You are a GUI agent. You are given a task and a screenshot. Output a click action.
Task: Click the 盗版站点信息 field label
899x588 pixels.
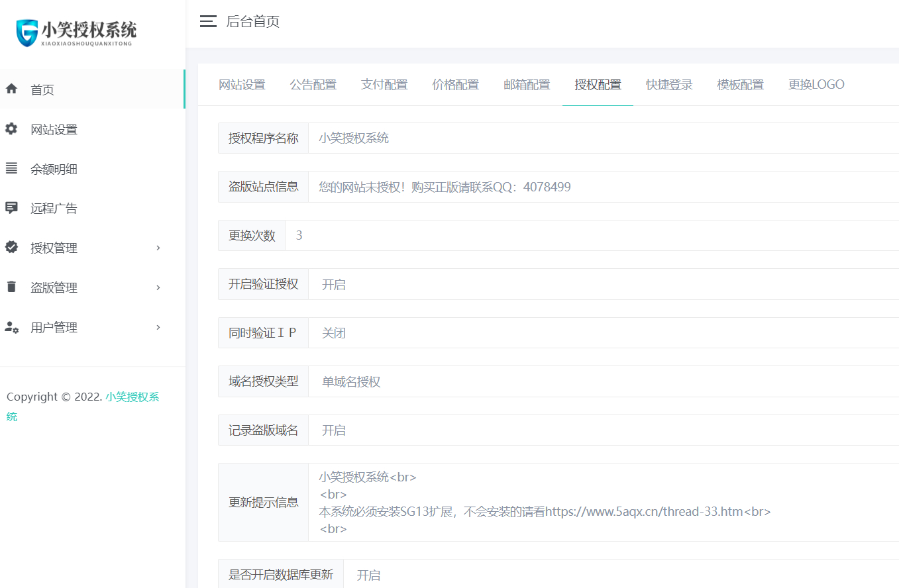click(x=264, y=187)
